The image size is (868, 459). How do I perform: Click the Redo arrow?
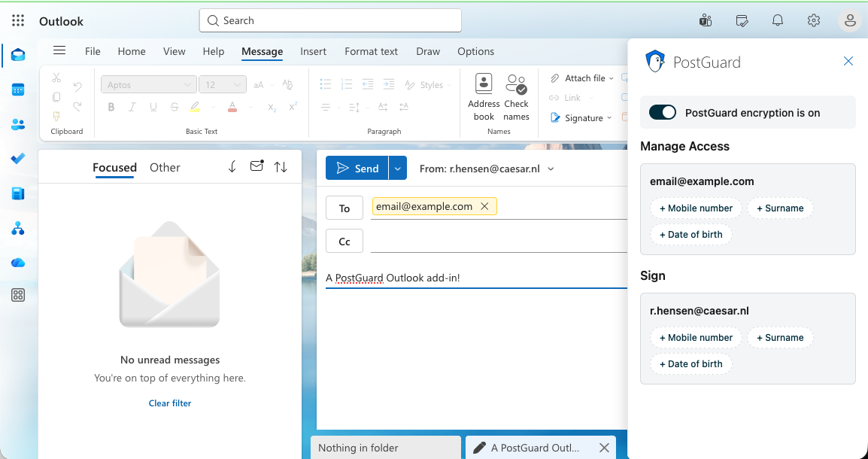coord(77,106)
